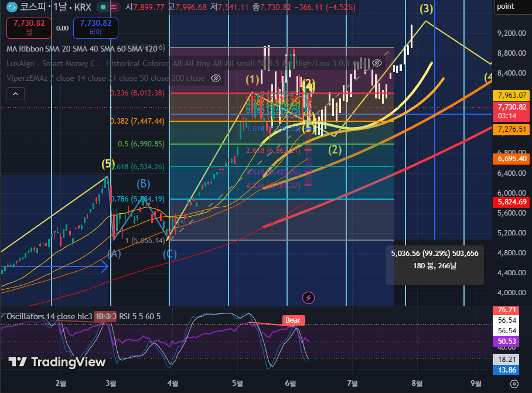The image size is (532, 393).
Task: Select the MA Ribbon indicator legend
Action: (82, 49)
